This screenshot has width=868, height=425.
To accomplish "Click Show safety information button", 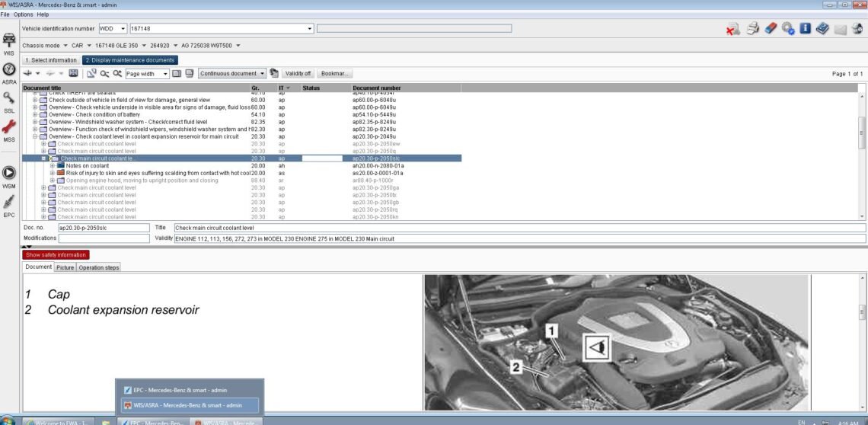I will (56, 255).
